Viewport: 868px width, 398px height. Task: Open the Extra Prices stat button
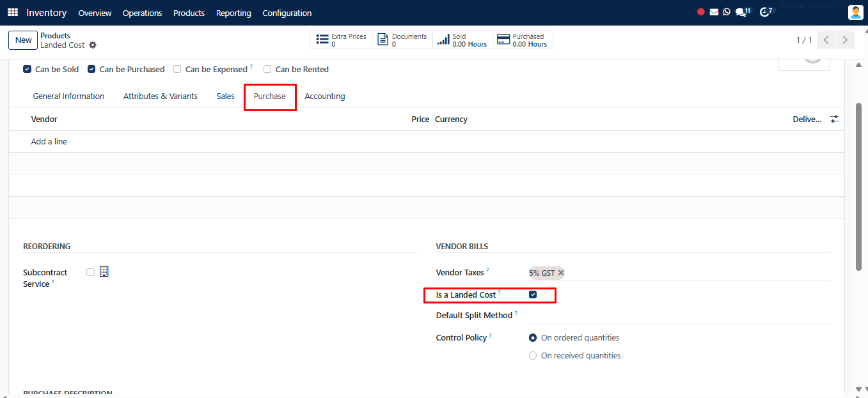point(342,40)
